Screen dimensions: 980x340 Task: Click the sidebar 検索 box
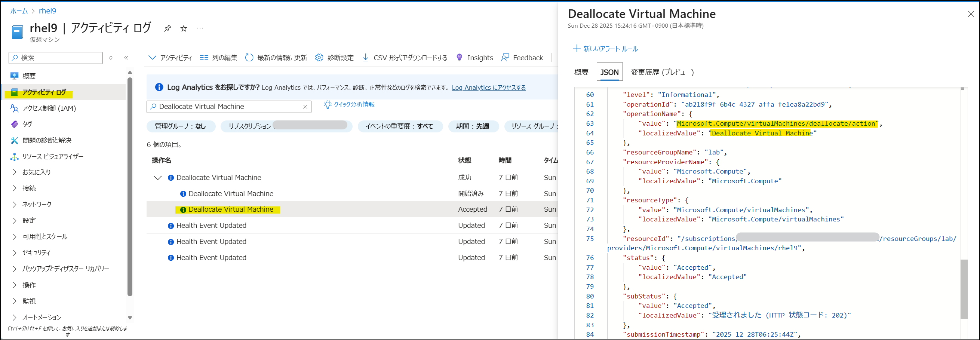[56, 58]
